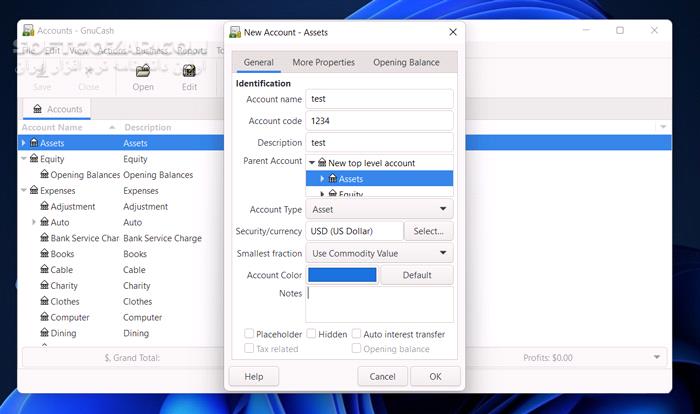
Task: Click the Edit account toolbar icon
Action: click(x=189, y=71)
